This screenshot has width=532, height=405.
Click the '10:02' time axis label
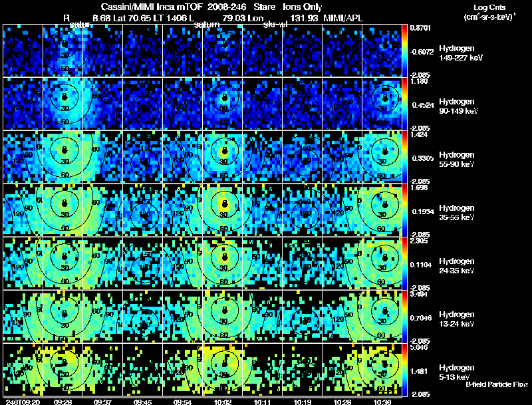[x=223, y=402]
